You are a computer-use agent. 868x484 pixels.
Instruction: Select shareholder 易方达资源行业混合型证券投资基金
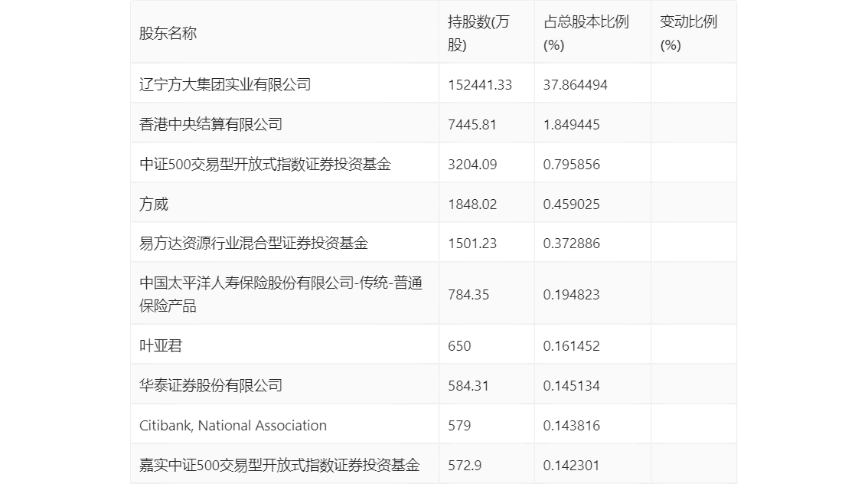253,243
